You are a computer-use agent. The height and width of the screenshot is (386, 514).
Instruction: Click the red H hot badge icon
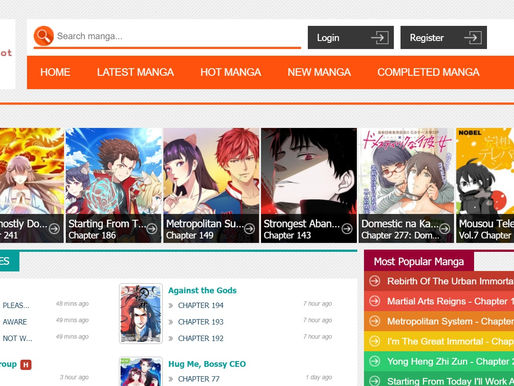click(26, 365)
